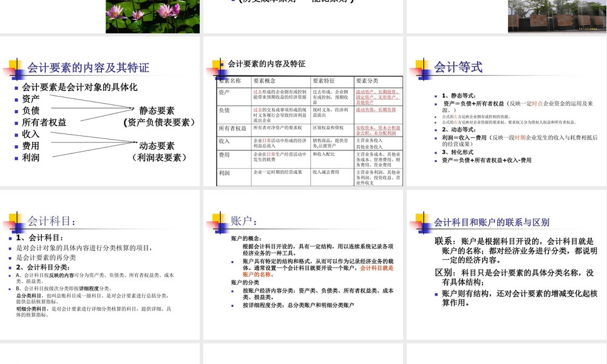Screen dimensions: 607x364
Task: Click the (资产负债表要素) label
Action: 159,123
